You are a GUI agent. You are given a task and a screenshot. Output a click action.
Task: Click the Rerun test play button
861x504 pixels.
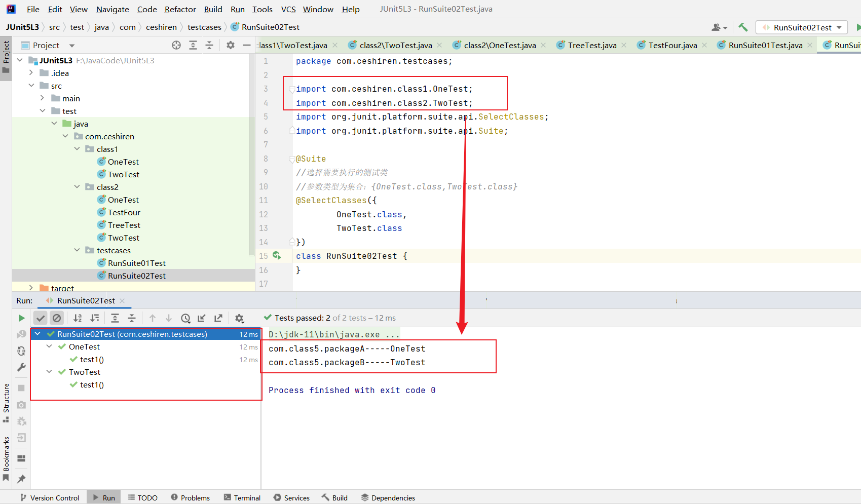pyautogui.click(x=21, y=318)
